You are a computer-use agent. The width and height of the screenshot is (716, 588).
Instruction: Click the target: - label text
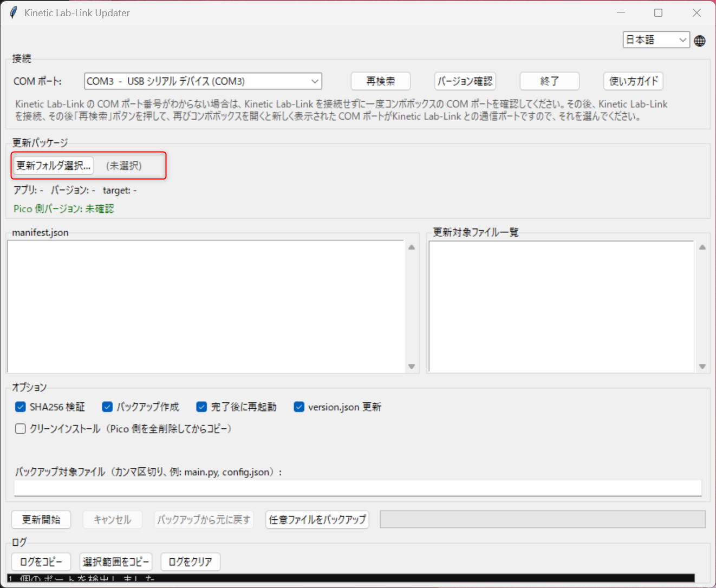tap(120, 190)
